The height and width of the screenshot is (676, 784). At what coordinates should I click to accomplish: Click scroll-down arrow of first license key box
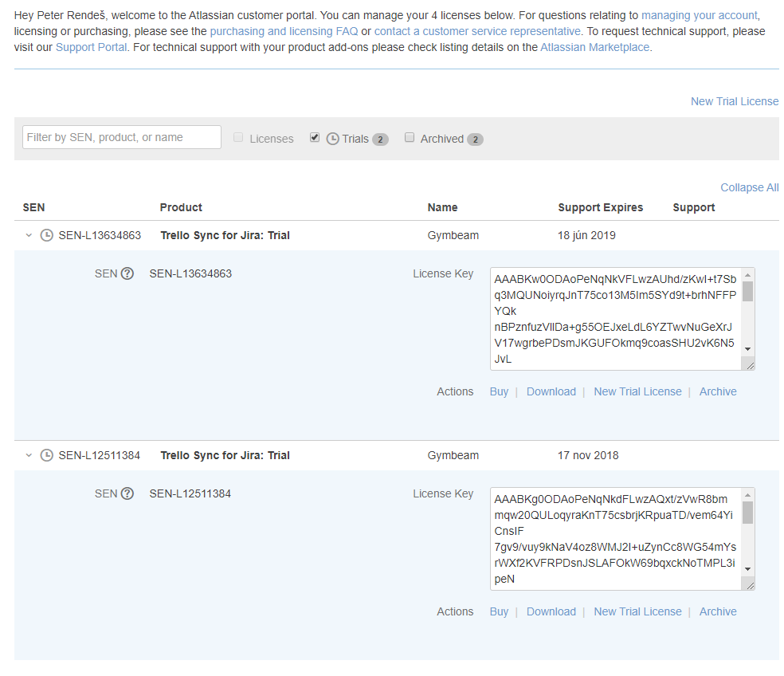pos(747,349)
